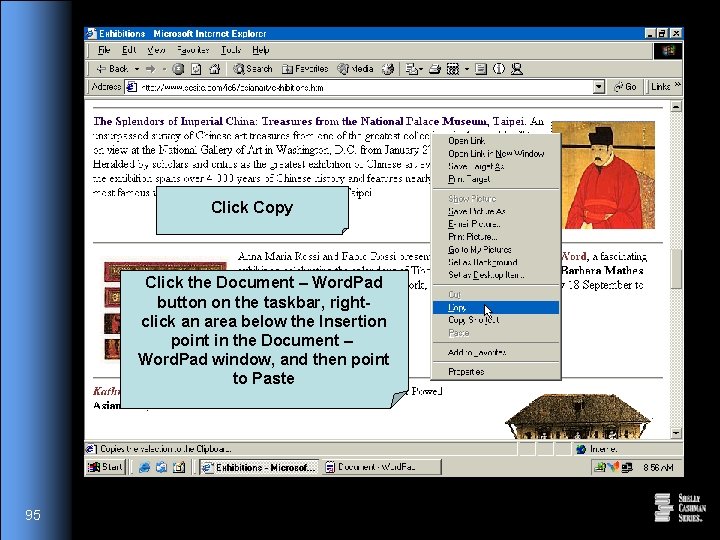Click the page scrollbar up arrow
This screenshot has width=720, height=540.
pyautogui.click(x=676, y=107)
